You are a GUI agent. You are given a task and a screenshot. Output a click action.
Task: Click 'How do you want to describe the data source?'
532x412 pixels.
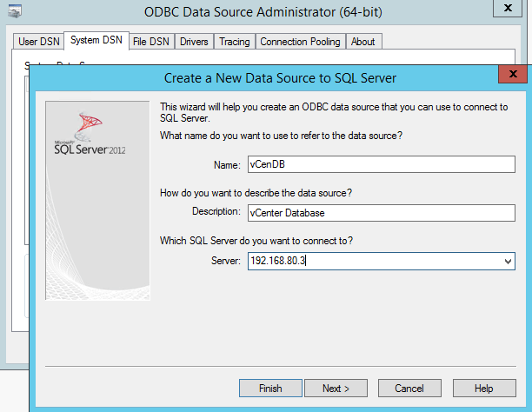(x=256, y=193)
